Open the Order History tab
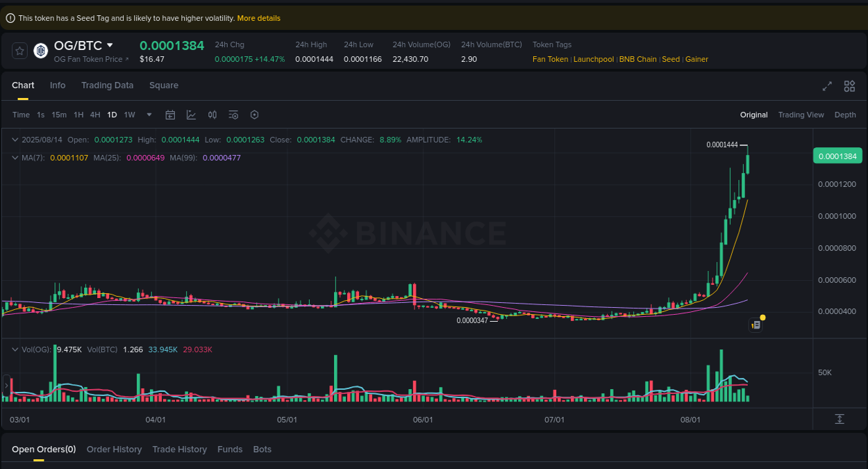This screenshot has height=469, width=868. point(114,449)
